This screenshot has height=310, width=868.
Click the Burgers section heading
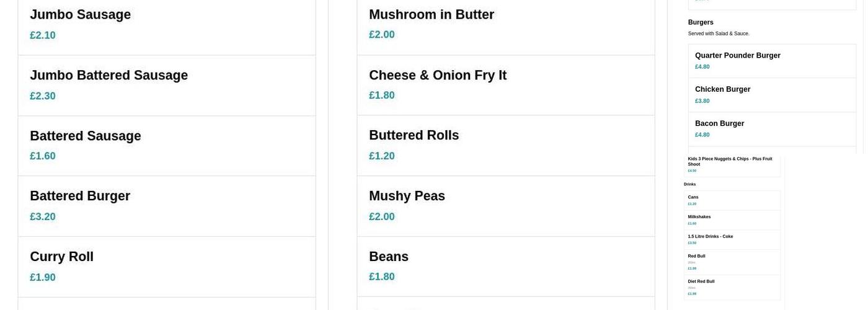[701, 22]
